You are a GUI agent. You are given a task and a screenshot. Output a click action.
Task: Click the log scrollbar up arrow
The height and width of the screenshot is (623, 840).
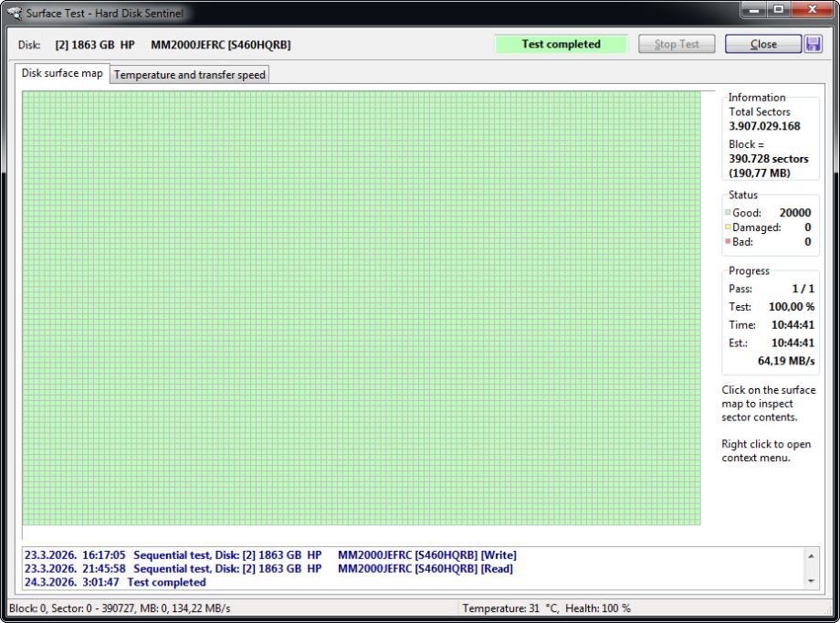pos(811,556)
